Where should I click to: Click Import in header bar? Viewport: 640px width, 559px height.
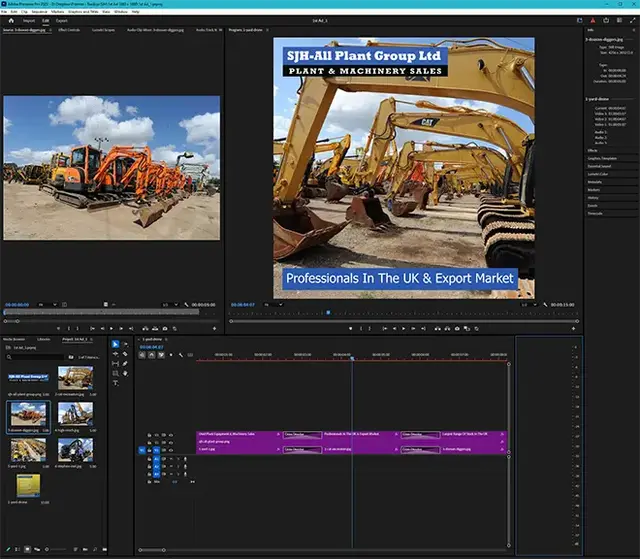point(29,20)
